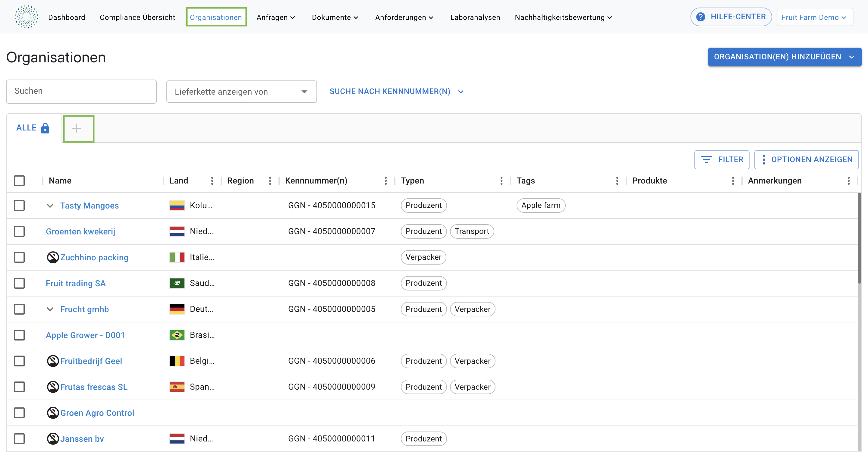The width and height of the screenshot is (868, 452).
Task: Click the German flag in Frucht gmhb row
Action: (x=177, y=309)
